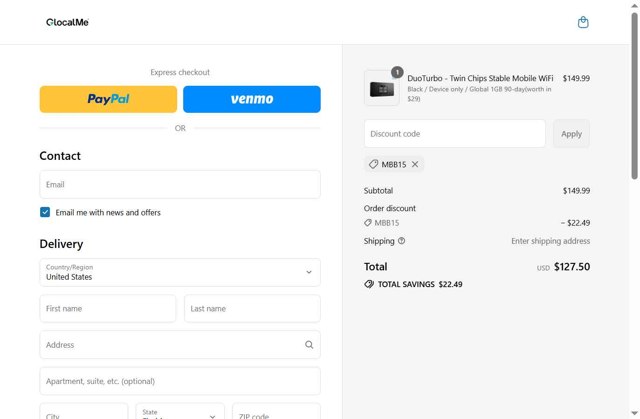
Task: Click the Apartment, suite field
Action: [180, 381]
